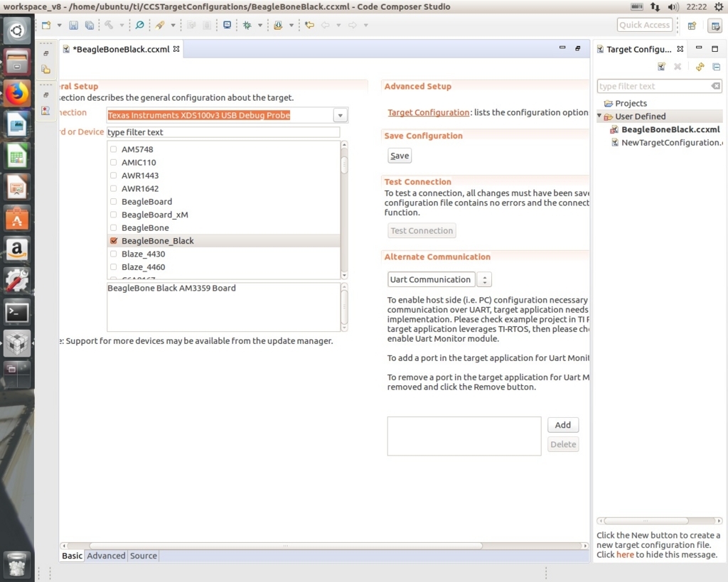Click the New Target Configuration icon
728x582 pixels.
coord(662,67)
